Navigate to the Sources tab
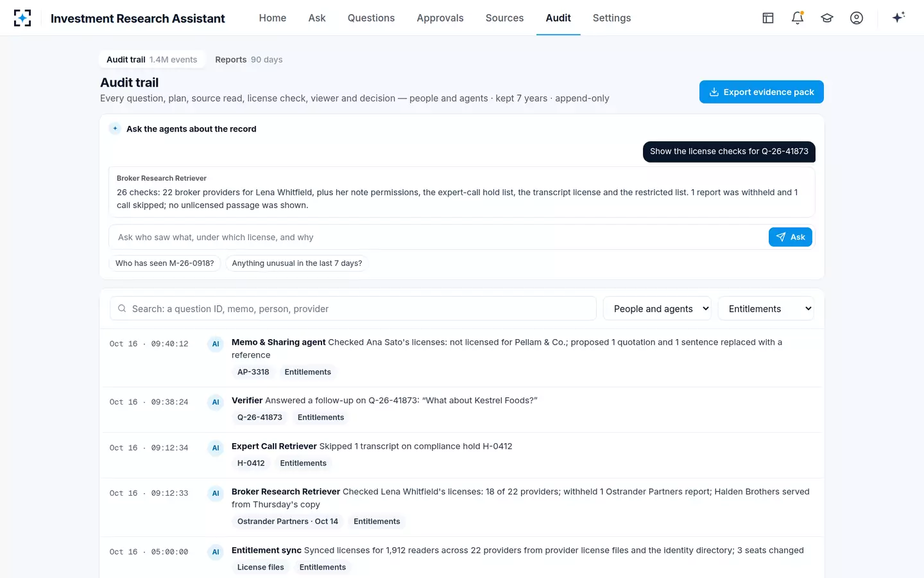This screenshot has height=578, width=924. (504, 18)
